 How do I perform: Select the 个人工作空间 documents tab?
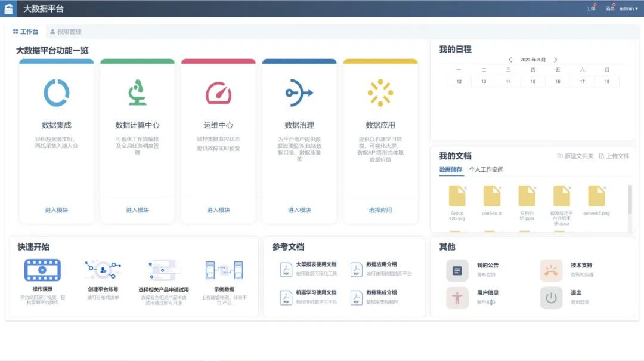pos(487,169)
